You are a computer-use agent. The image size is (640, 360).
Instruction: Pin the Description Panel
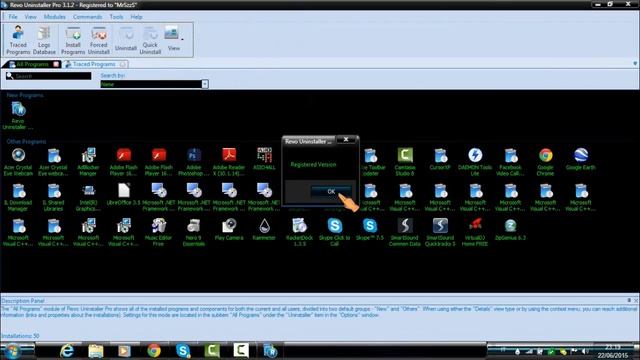(x=629, y=300)
